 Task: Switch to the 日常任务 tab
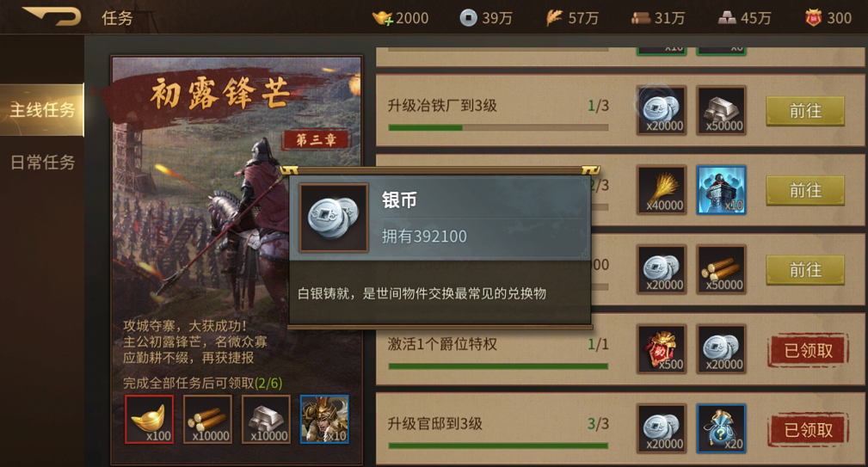tap(42, 163)
